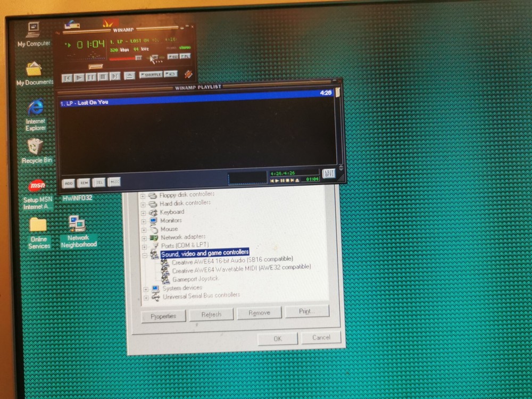Click the scrolling song title in Winamp
532x399 pixels.
pos(144,41)
